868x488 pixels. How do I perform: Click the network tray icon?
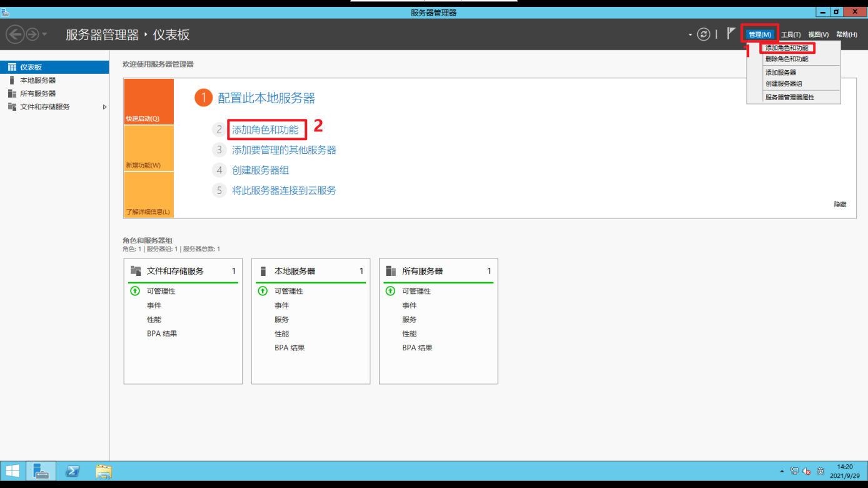pos(794,471)
